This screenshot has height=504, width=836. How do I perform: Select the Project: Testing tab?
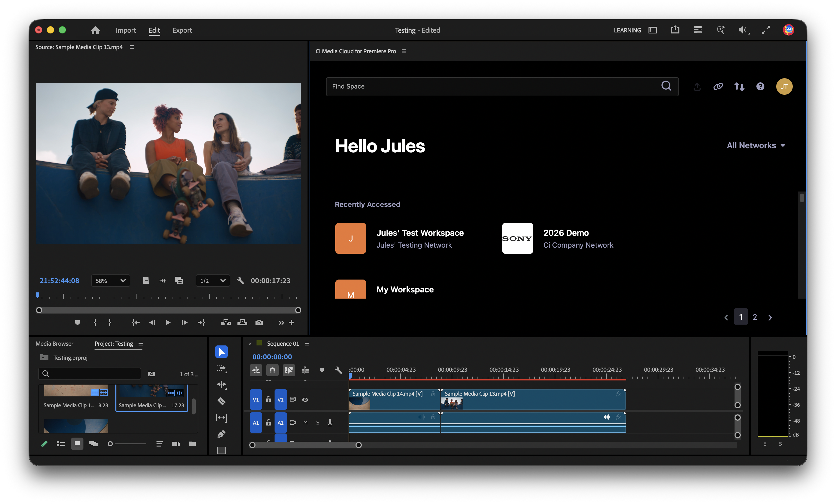pos(114,344)
